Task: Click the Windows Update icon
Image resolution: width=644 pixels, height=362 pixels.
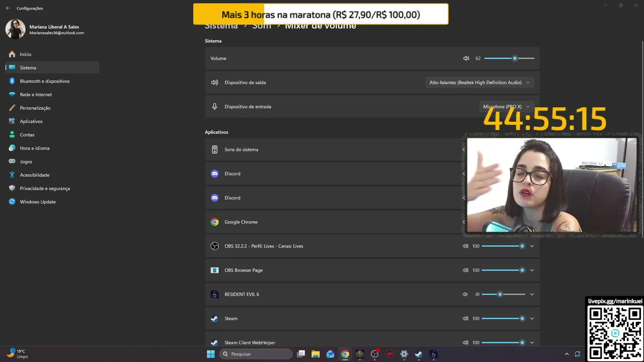Action: coord(12,202)
